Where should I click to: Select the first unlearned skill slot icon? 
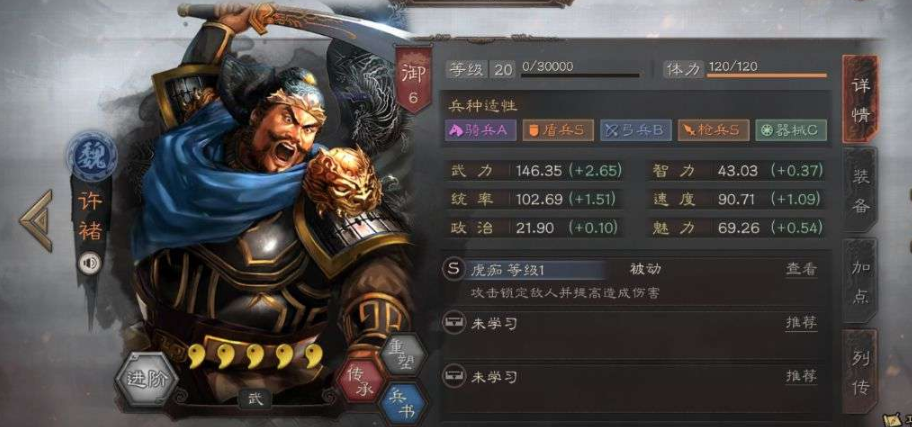[x=453, y=323]
